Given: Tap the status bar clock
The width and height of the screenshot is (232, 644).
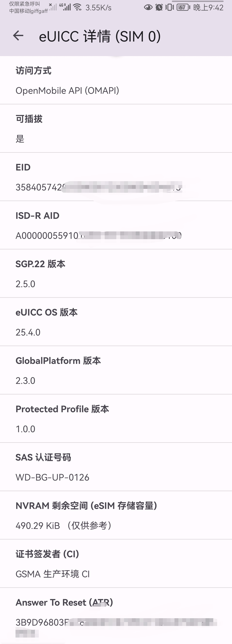Looking at the screenshot, I should 208,8.
